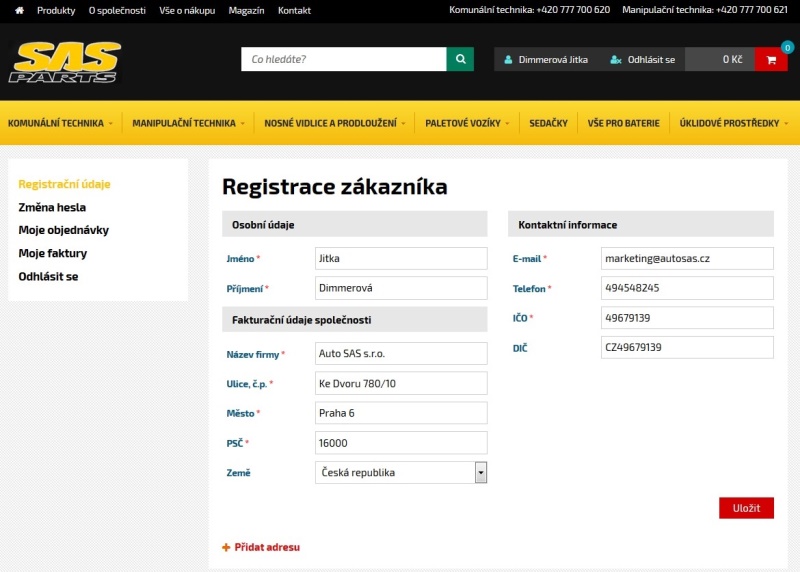Screen dimensions: 800x572
Task: Open O společnosti top menu item
Action: coord(117,10)
